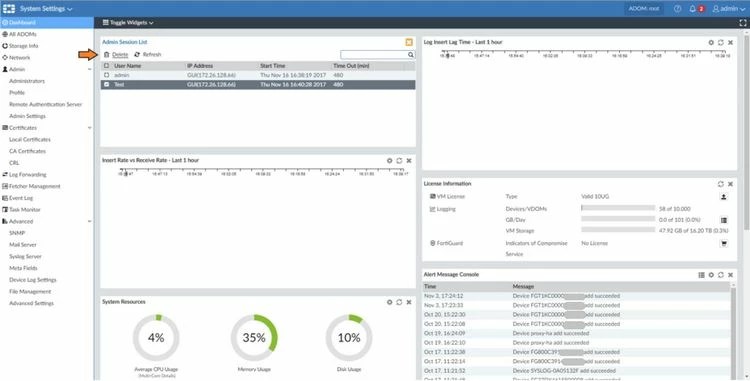Refresh Insert Rate vs Receive Rate widget
The image size is (750, 381).
pos(399,161)
